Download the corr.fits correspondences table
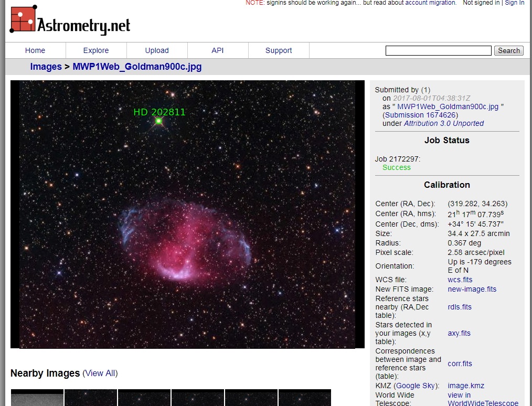Image resolution: width=532 pixels, height=406 pixels. coord(460,364)
